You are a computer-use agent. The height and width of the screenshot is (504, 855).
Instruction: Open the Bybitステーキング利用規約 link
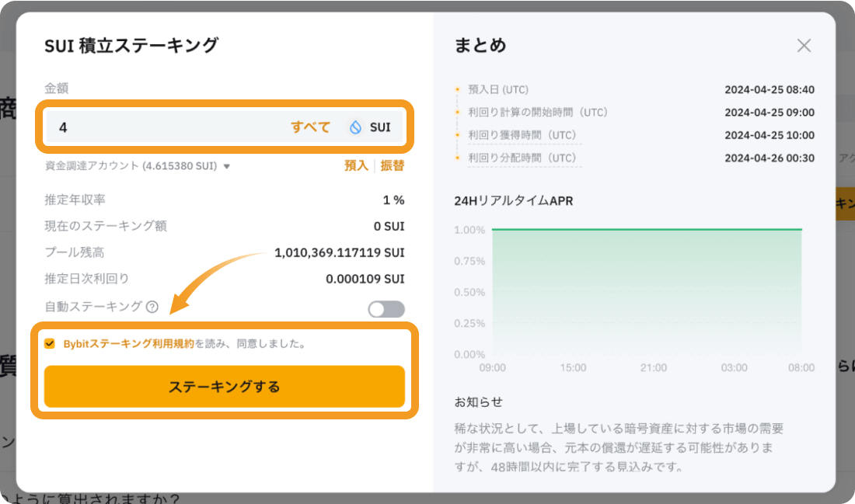(x=129, y=344)
